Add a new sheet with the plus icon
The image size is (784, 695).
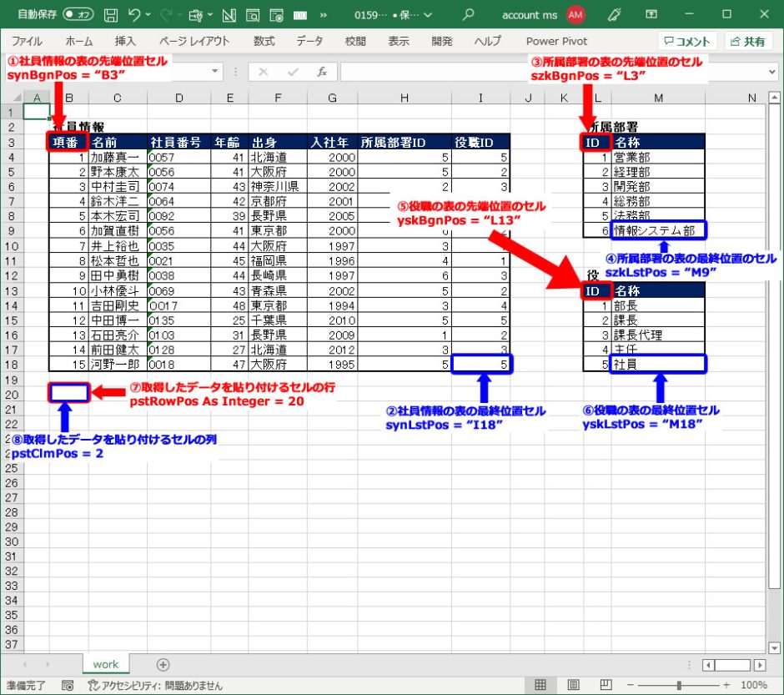pos(163,664)
